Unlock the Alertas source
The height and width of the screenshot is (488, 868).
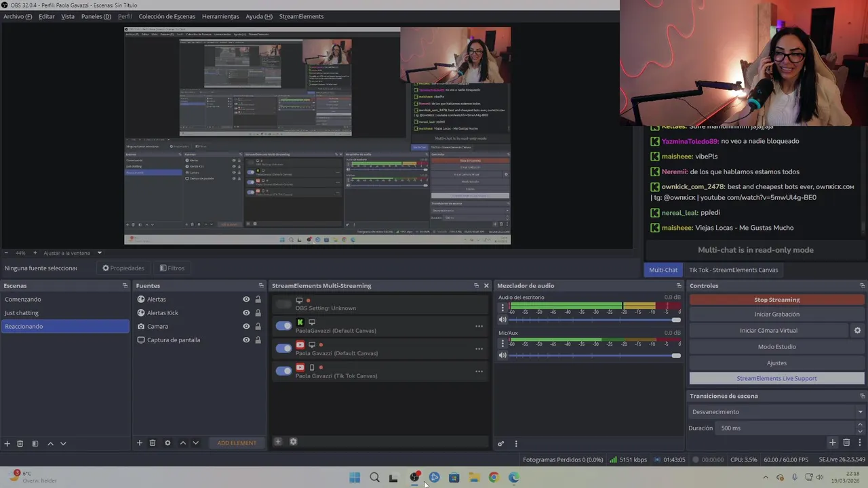[258, 299]
